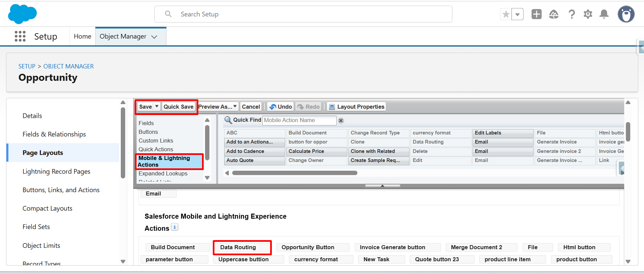
Task: Open the Preview As dropdown
Action: 218,107
